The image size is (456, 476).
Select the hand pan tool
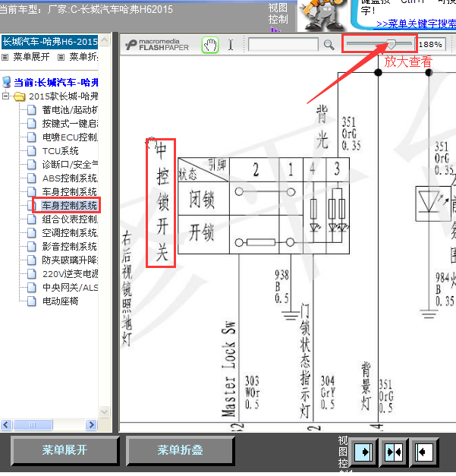210,46
